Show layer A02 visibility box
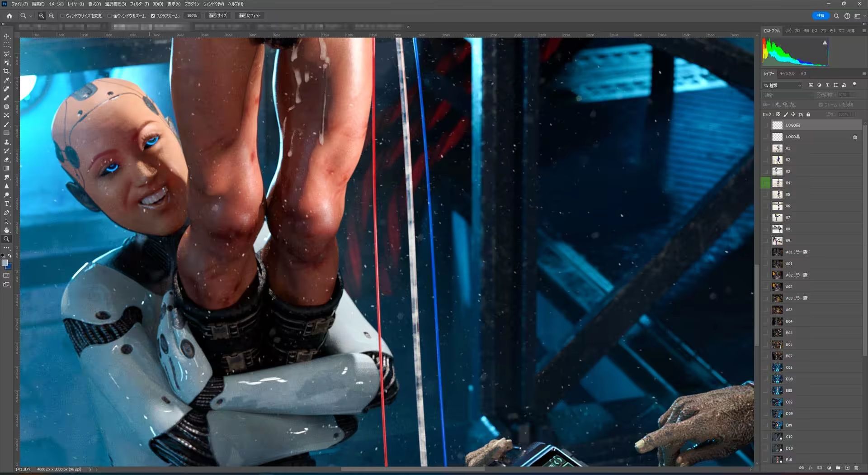 pos(765,287)
